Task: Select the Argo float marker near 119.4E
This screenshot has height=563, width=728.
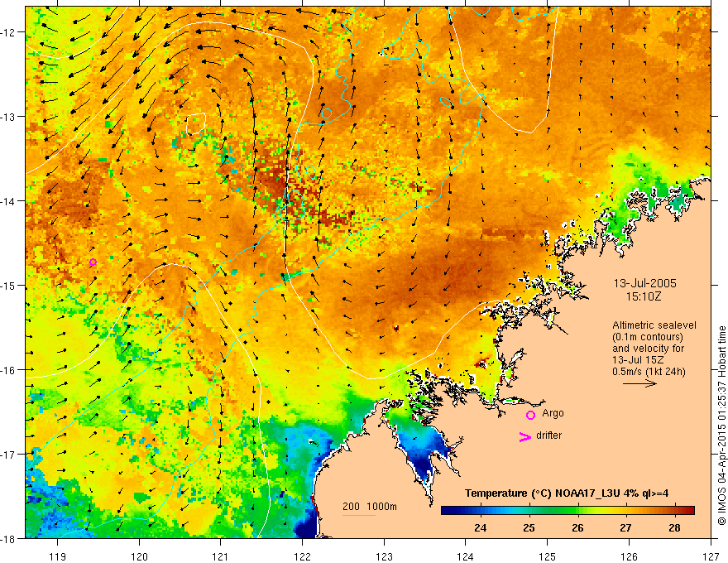Action: 93,262
